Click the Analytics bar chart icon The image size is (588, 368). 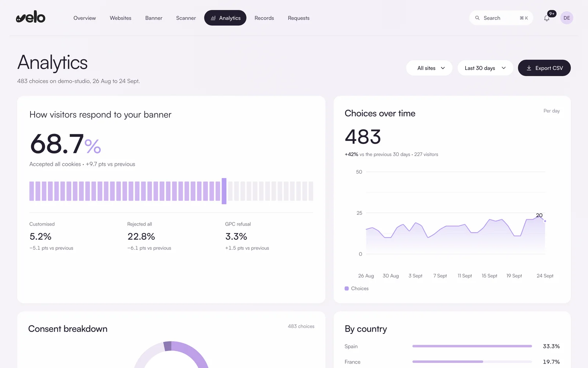pos(213,18)
